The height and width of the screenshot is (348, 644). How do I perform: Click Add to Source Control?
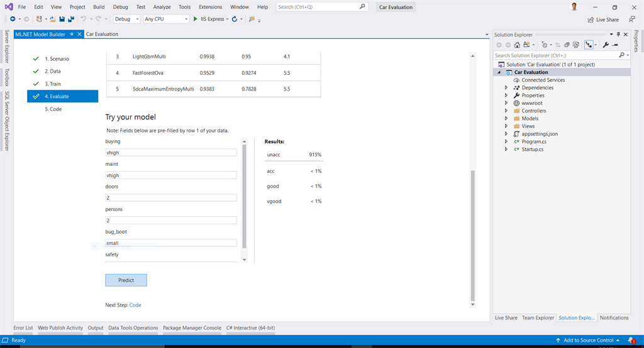[x=588, y=340]
